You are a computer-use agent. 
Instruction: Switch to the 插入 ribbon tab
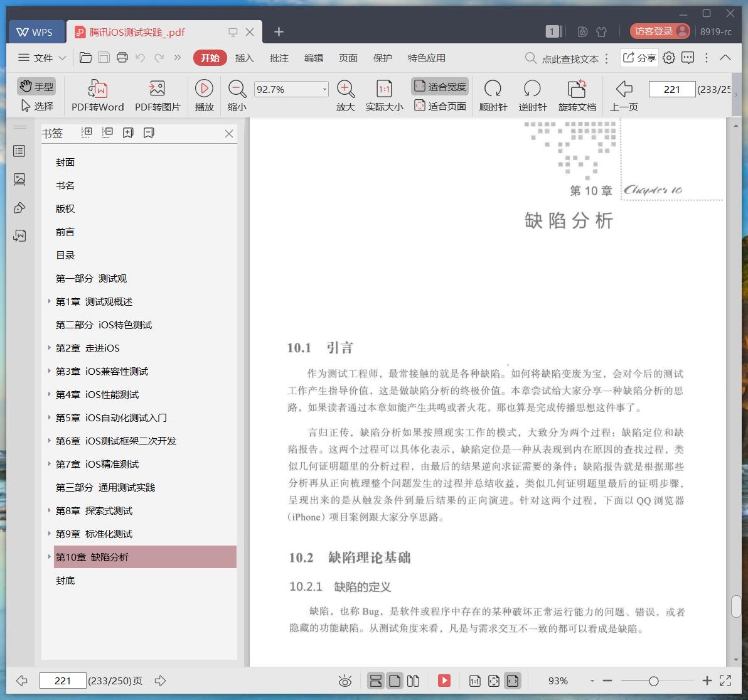point(244,58)
